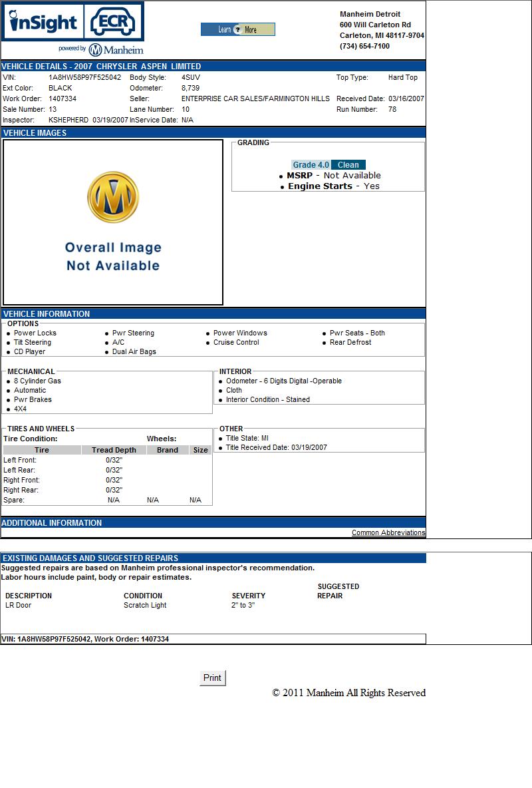Select the Spare tire row label
This screenshot has height=788, width=532.
tap(13, 500)
